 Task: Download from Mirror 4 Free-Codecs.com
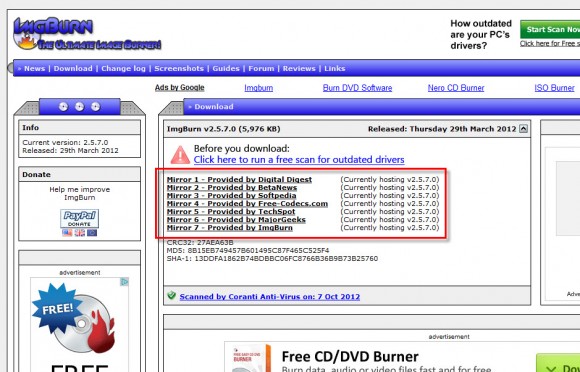click(x=247, y=204)
